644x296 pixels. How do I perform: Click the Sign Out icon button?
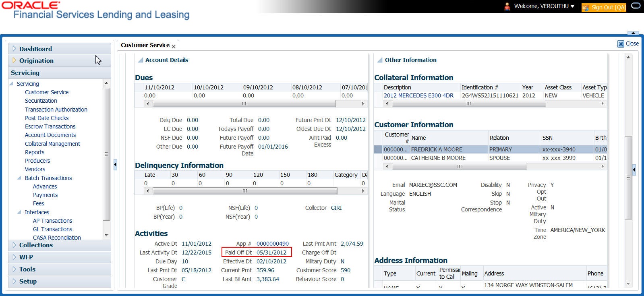pos(585,7)
